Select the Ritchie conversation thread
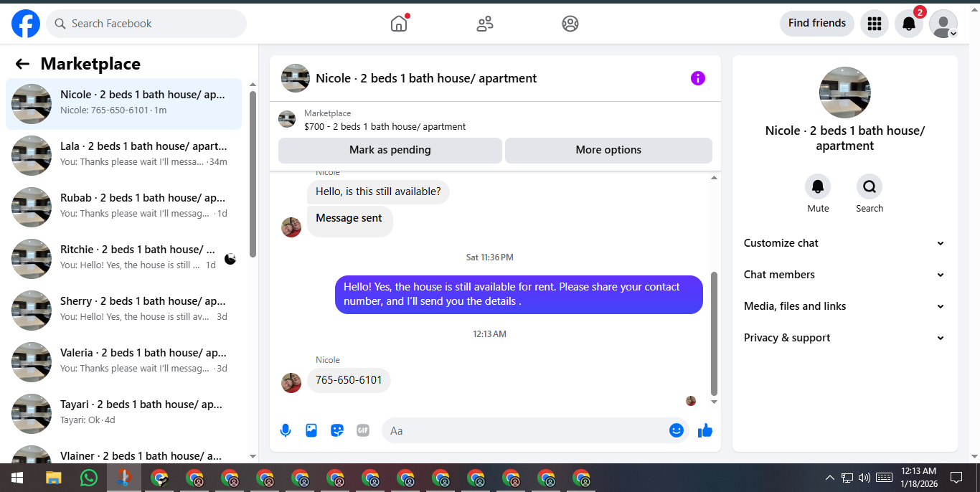 pyautogui.click(x=124, y=259)
